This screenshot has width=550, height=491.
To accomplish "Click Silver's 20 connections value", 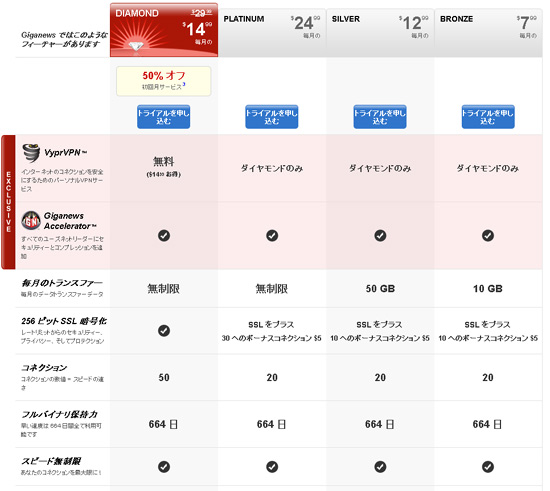I will click(380, 378).
